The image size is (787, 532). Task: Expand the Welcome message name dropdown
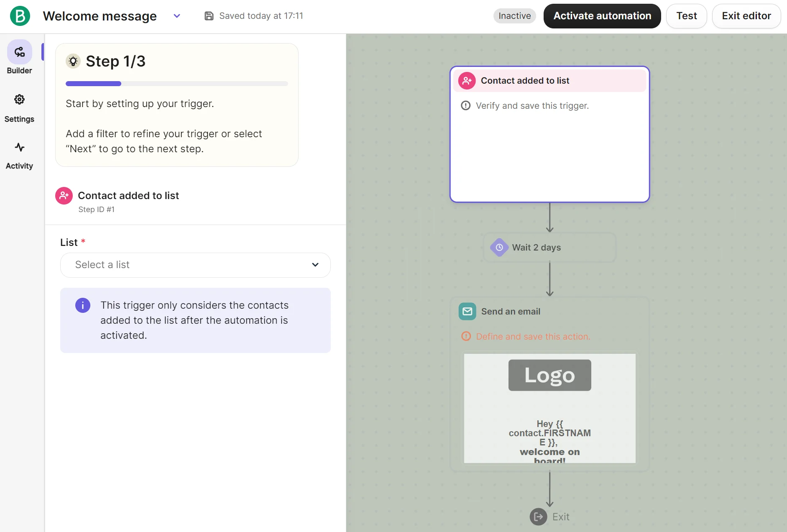coord(177,16)
